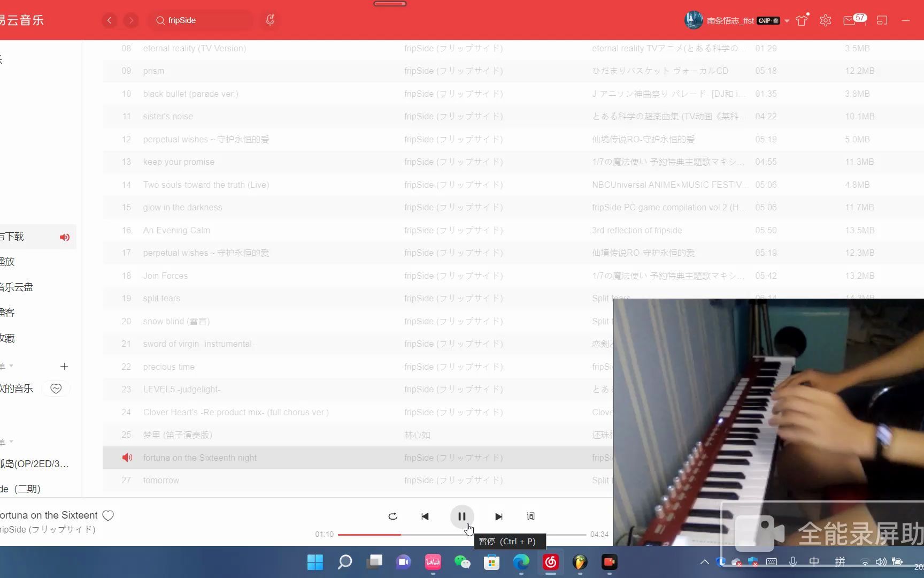The height and width of the screenshot is (578, 924).
Task: Open Microsoft Store on the taskbar
Action: [x=491, y=562]
